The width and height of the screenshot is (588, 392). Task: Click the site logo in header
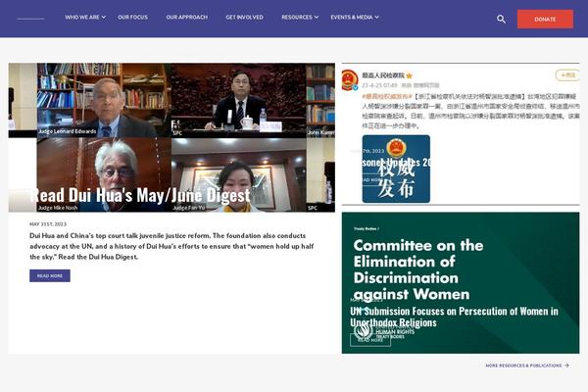[30, 18]
